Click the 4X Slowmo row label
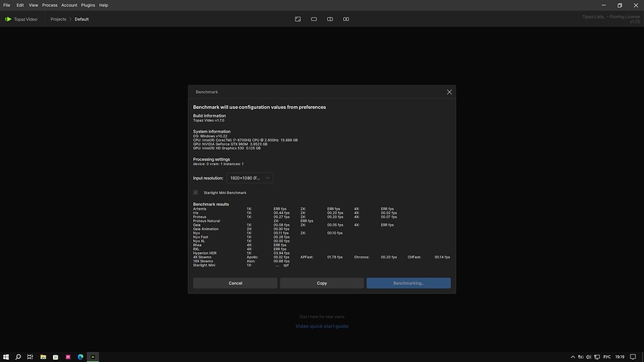Image resolution: width=644 pixels, height=362 pixels. coord(202,257)
